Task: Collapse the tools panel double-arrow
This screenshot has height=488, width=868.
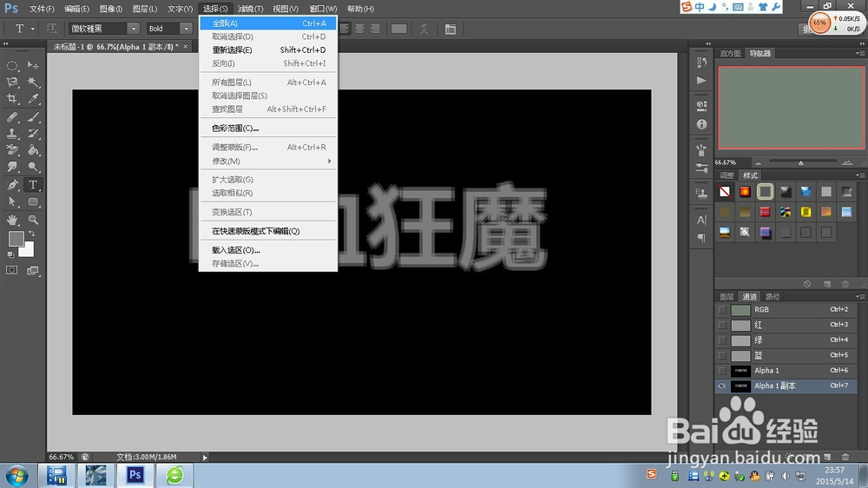Action: pyautogui.click(x=6, y=43)
